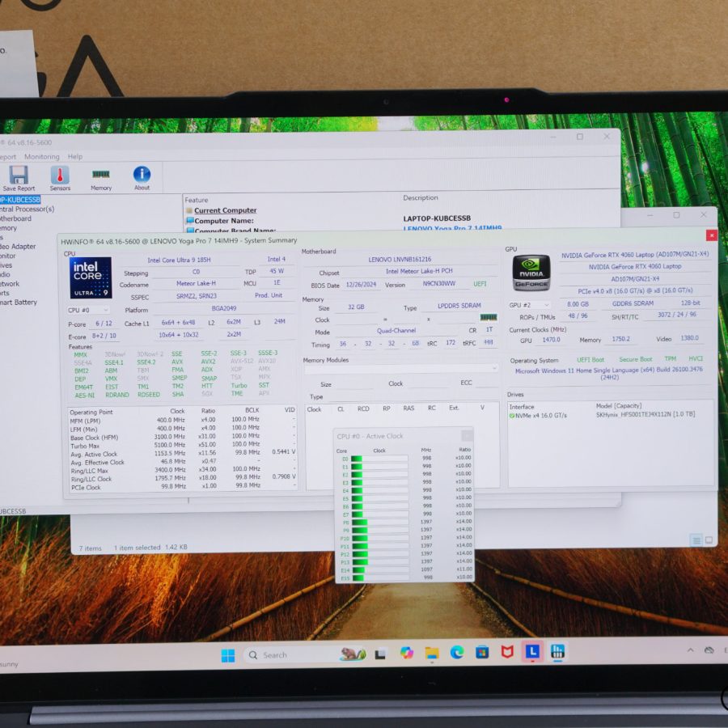Click the Quad-Channel memory mode value
728x728 pixels.
coord(396,331)
